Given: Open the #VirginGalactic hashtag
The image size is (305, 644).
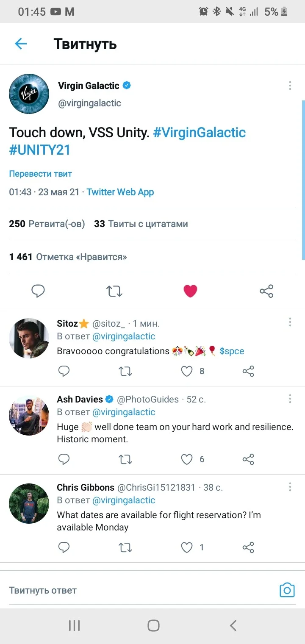Looking at the screenshot, I should pos(200,133).
